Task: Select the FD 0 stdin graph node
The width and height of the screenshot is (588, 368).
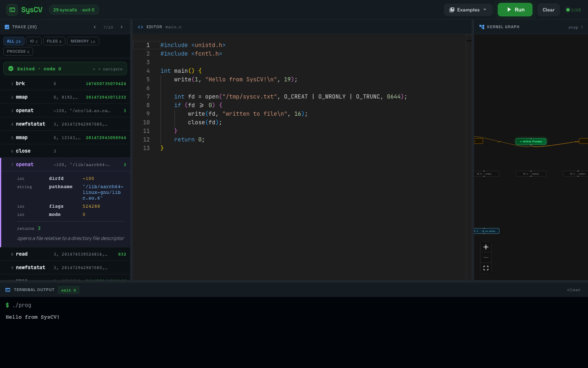Action: [x=486, y=174]
